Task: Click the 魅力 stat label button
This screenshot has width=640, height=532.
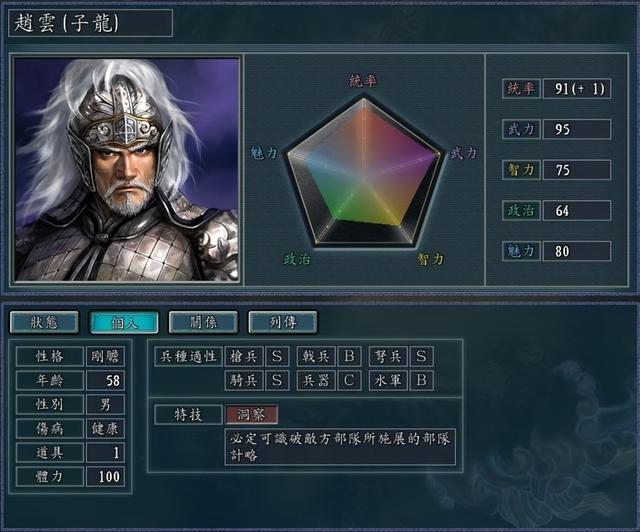Action: click(521, 251)
